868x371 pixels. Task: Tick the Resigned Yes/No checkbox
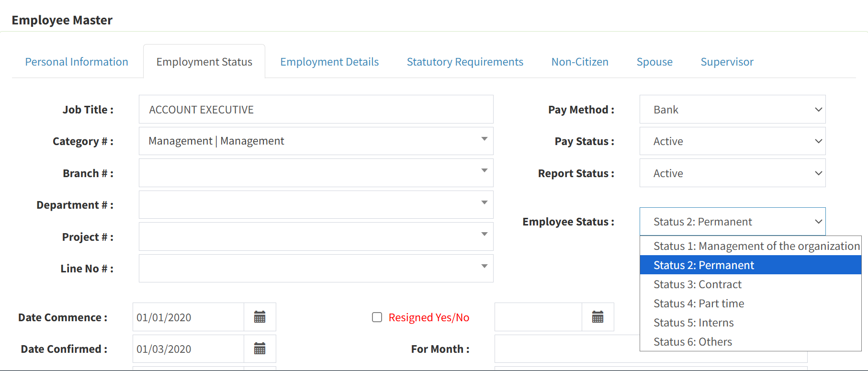[x=377, y=317]
